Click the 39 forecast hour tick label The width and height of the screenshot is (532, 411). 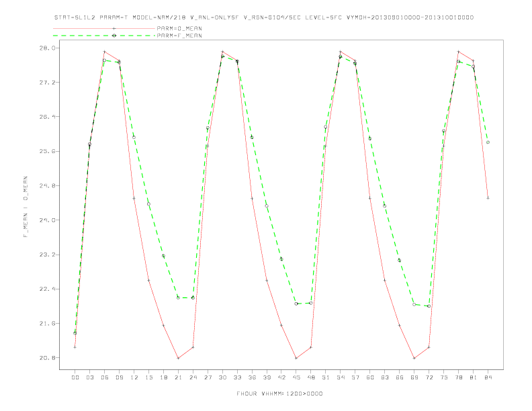tap(267, 377)
